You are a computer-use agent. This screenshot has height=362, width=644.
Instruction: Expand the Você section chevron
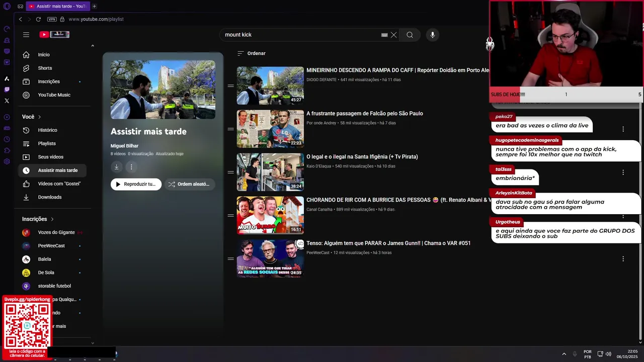click(39, 117)
